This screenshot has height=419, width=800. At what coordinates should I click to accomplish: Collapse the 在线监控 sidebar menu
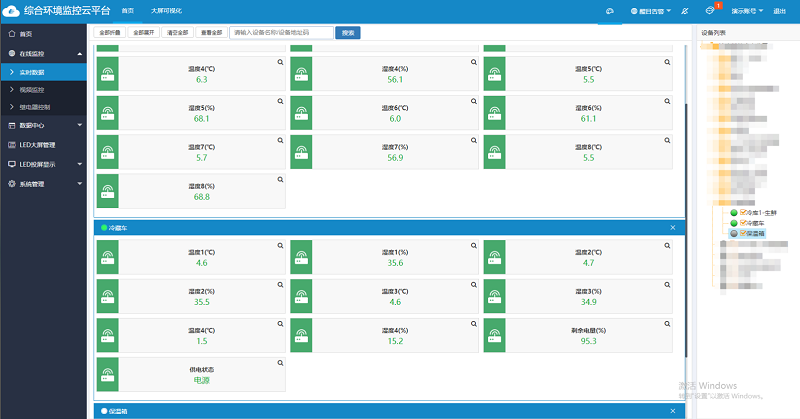click(x=43, y=52)
